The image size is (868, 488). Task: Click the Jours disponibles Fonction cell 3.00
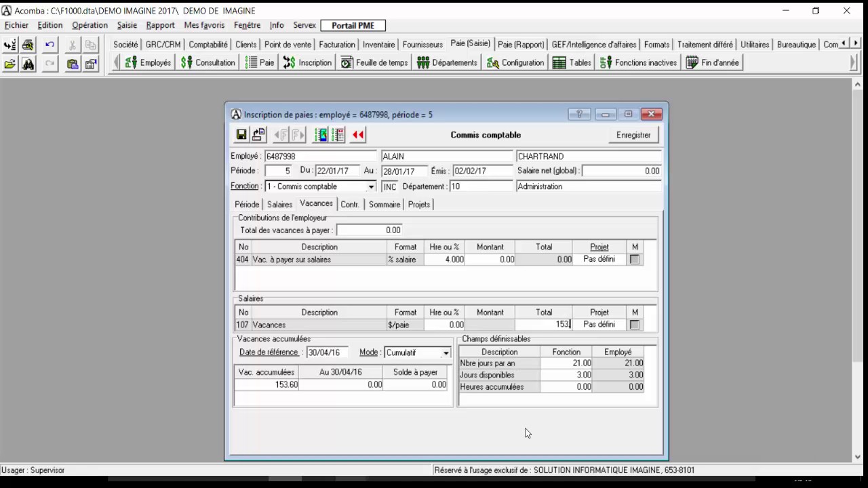click(566, 375)
